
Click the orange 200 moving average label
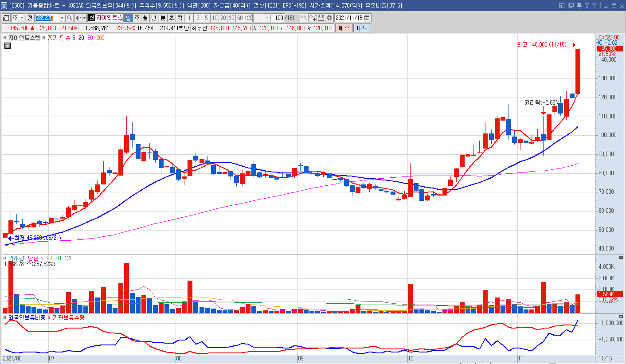[101, 38]
